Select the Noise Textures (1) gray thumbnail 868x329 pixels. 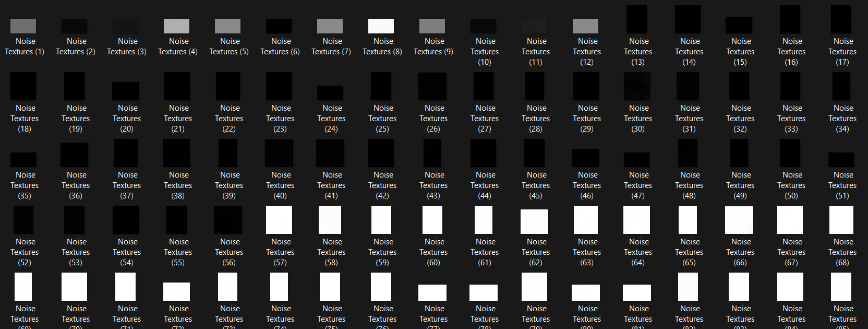pos(23,26)
